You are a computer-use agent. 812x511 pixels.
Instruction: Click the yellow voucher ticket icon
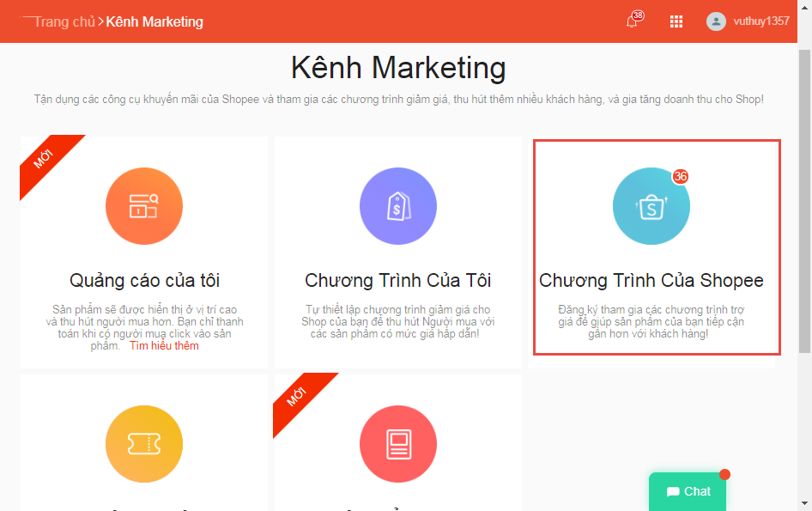tap(144, 443)
